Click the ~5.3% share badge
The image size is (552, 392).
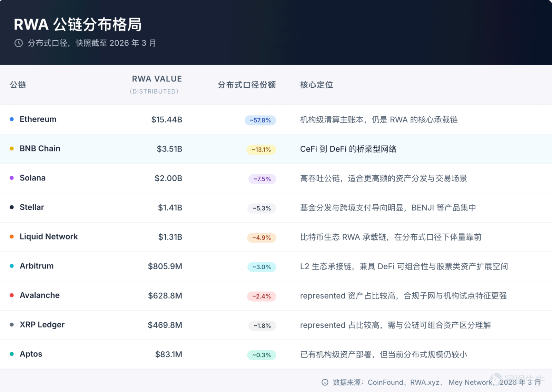click(x=262, y=208)
